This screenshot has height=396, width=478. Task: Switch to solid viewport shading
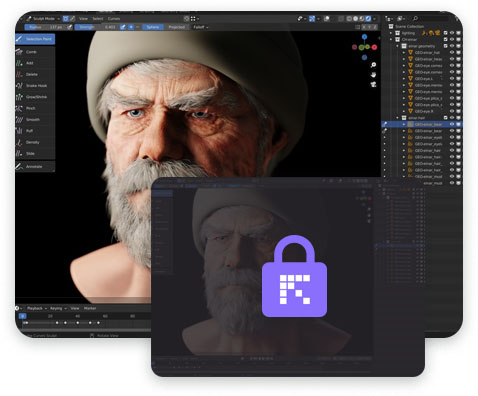coord(355,19)
